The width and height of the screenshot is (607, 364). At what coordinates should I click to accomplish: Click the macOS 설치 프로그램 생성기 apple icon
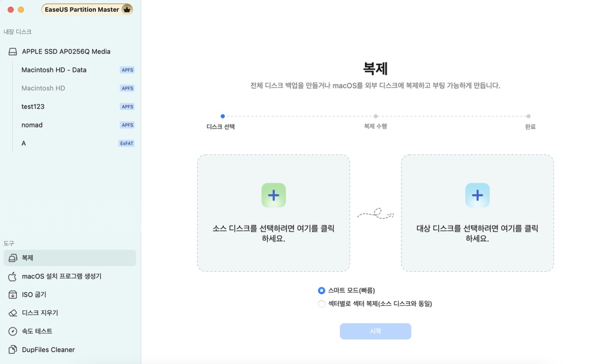13,276
